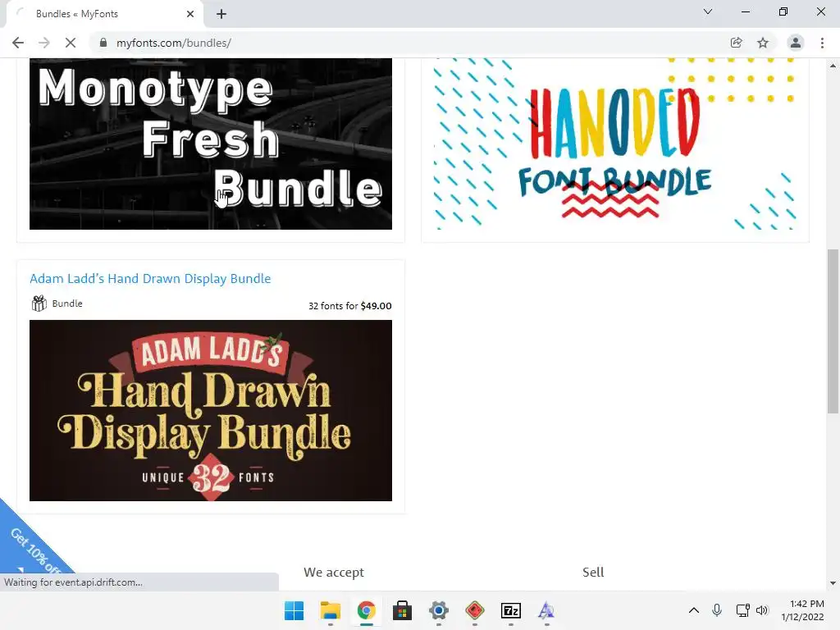Show hidden system tray icons
Screen dimensions: 840x630
pyautogui.click(x=694, y=610)
